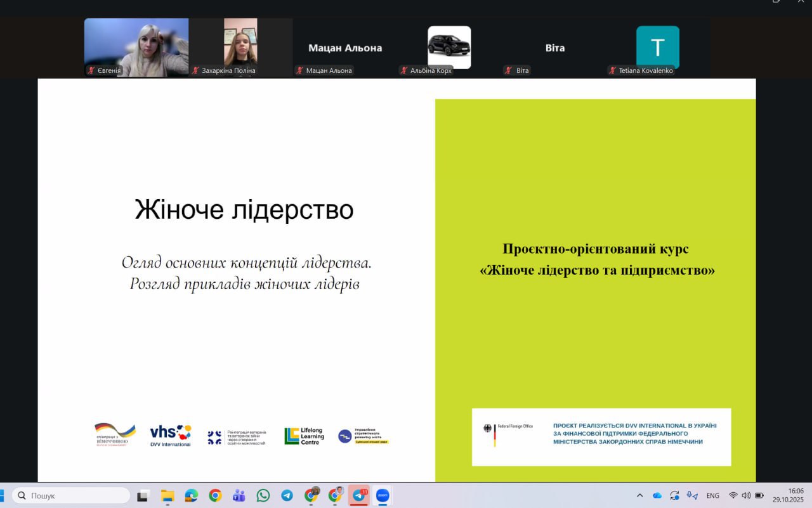Open OneDrive cloud icon in system tray

(x=657, y=495)
